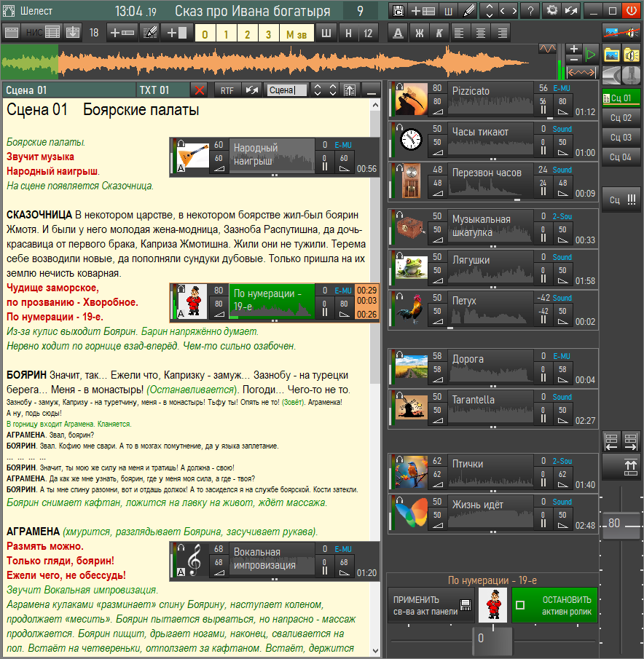Toggle headphones on Лягушки panel
Image resolution: width=644 pixels, height=659 pixels.
(399, 255)
